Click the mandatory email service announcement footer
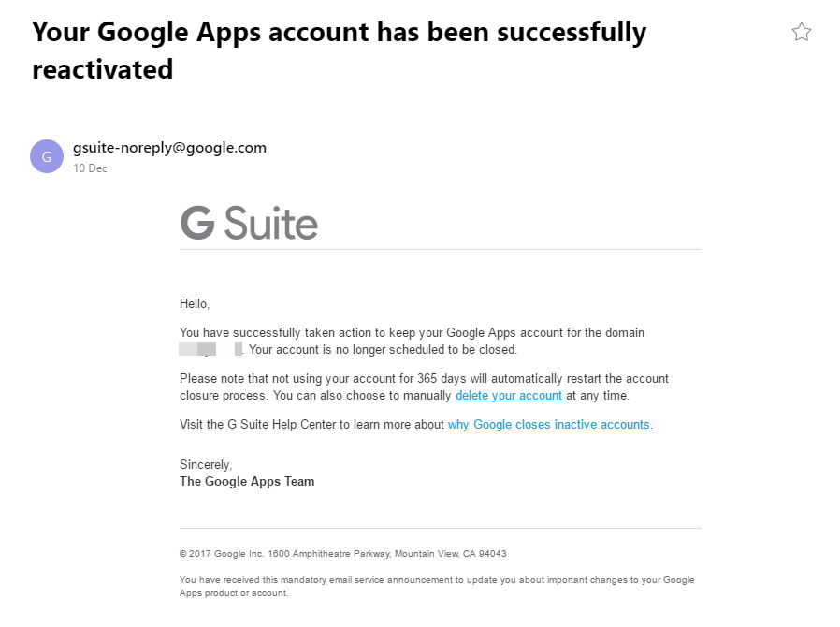This screenshot has width=840, height=627. 437,586
